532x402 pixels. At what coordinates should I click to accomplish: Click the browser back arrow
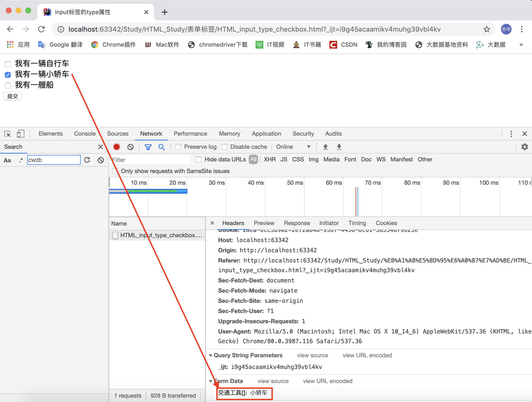[10, 29]
